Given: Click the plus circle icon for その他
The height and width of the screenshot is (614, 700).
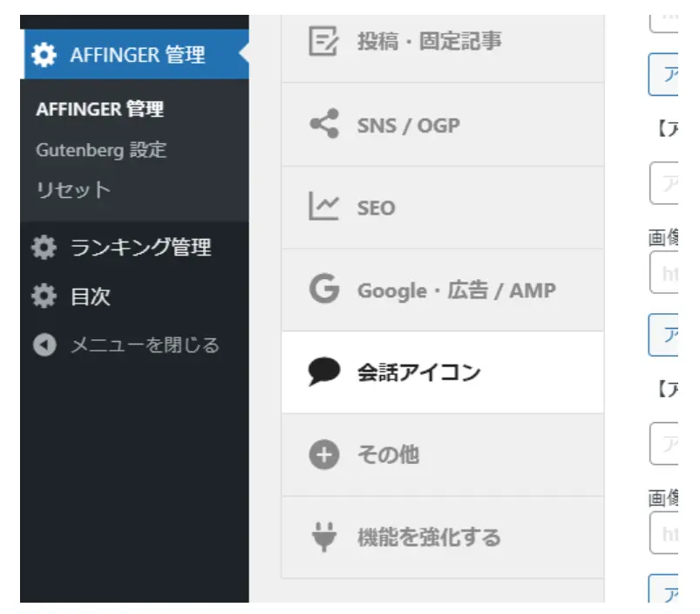Looking at the screenshot, I should pyautogui.click(x=323, y=454).
